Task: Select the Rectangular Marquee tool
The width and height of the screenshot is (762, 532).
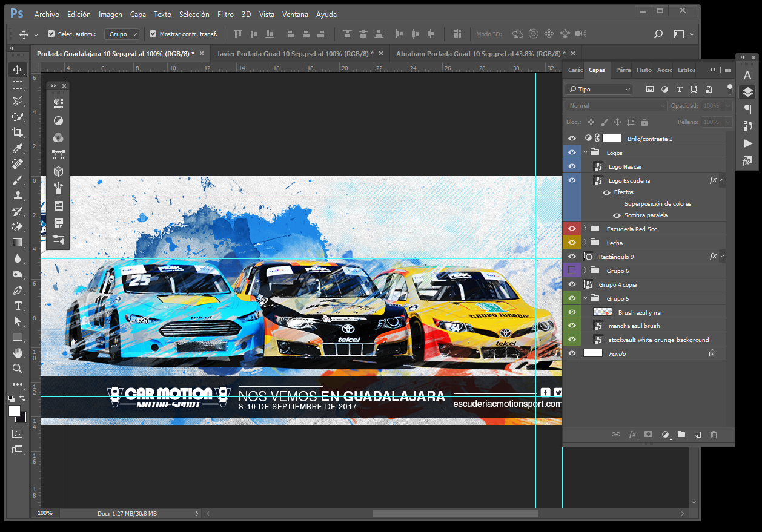Action: (18, 85)
